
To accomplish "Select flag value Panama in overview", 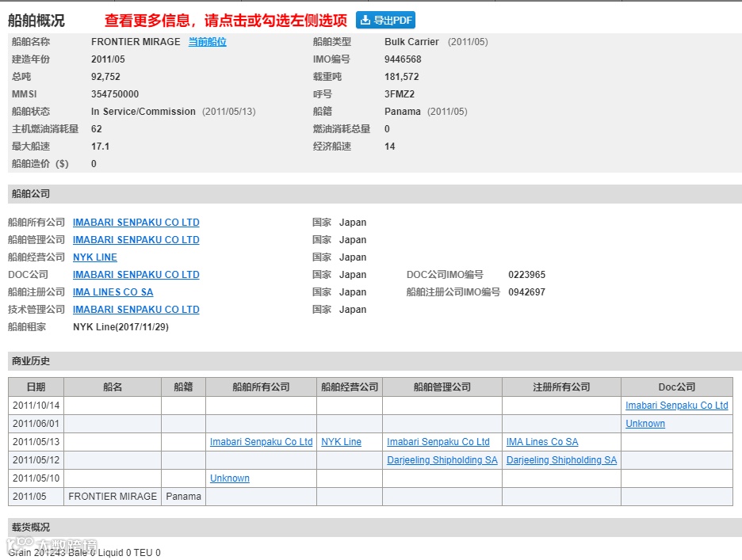I will (402, 112).
